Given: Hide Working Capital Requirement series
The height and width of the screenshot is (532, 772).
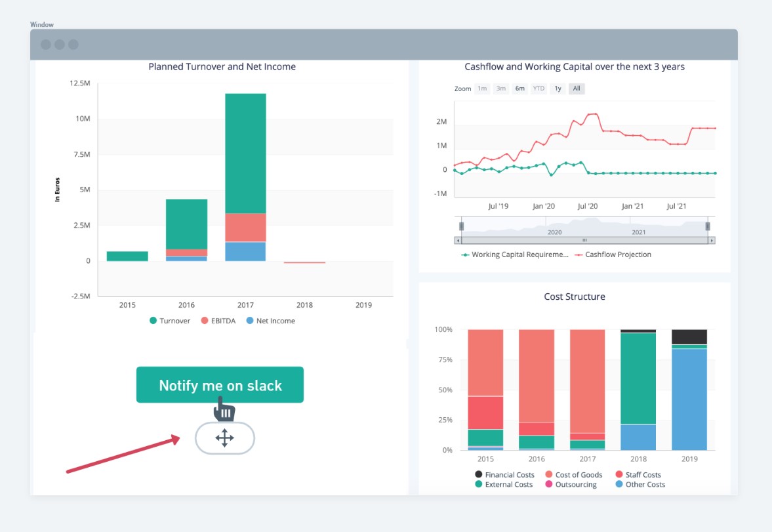Looking at the screenshot, I should (514, 255).
